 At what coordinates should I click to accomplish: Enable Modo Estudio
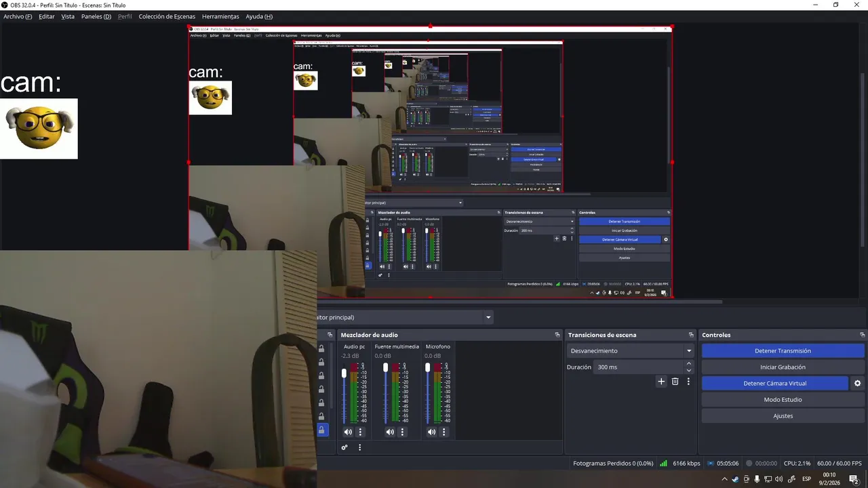coord(783,400)
